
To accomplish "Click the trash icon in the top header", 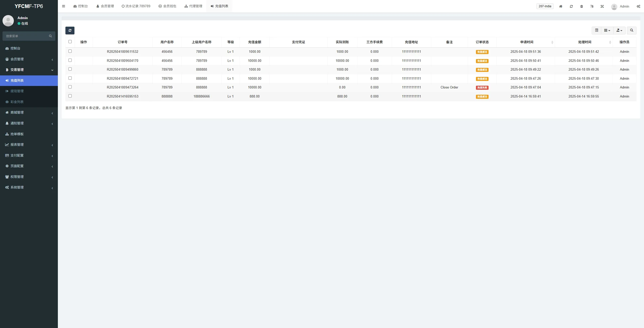I will coord(582,6).
